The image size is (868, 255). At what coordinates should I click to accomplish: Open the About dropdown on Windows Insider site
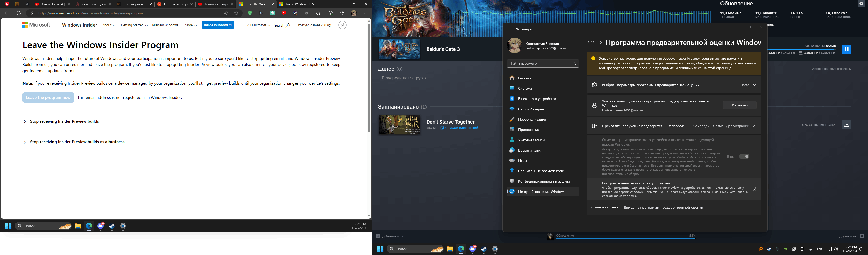[109, 25]
